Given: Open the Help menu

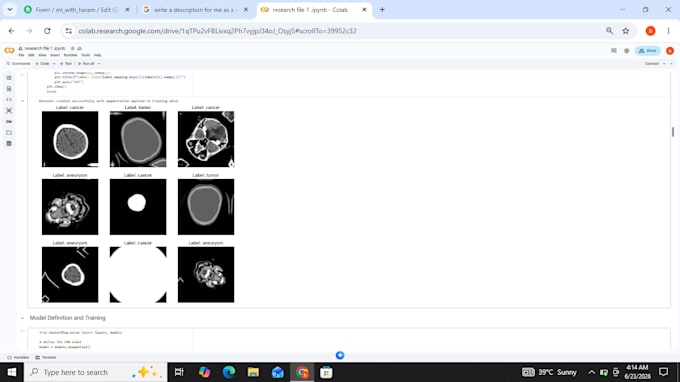Looking at the screenshot, I should point(98,55).
